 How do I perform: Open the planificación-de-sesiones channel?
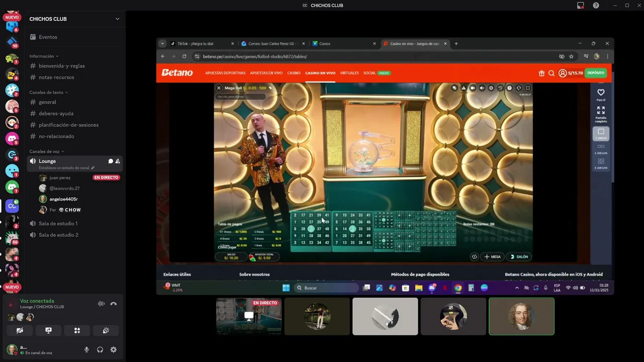75,125
